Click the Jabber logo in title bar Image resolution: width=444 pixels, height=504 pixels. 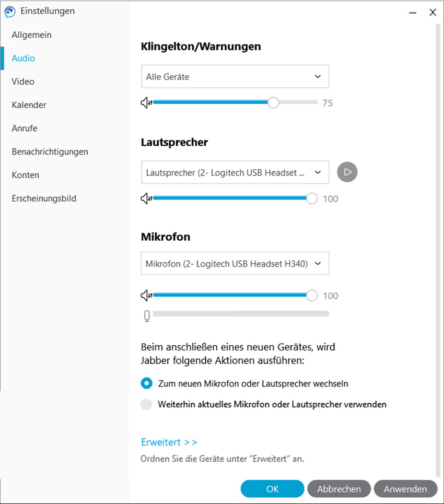[x=10, y=11]
